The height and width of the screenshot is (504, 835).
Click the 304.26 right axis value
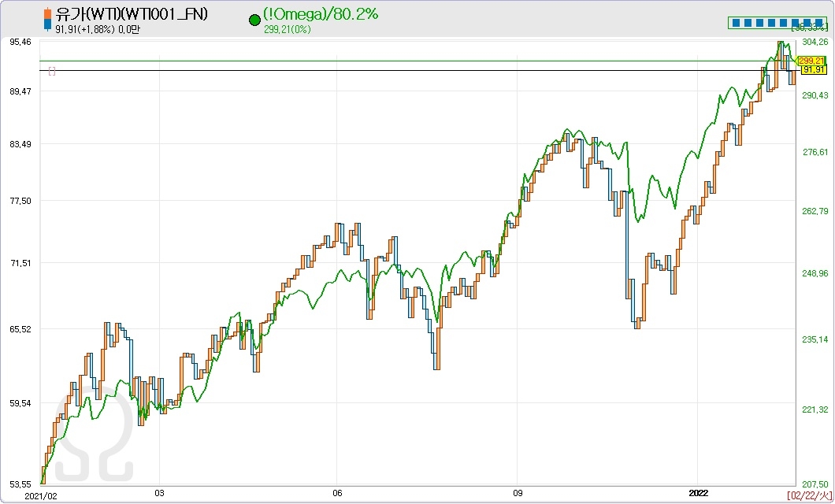point(814,43)
